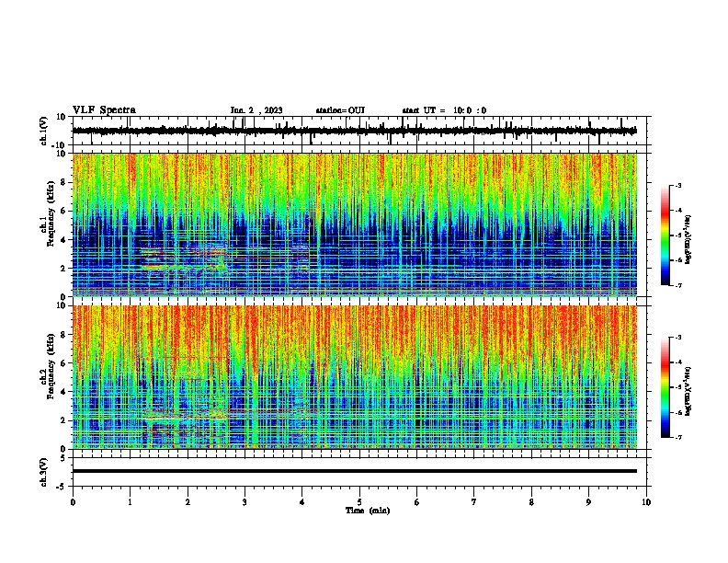Click time axis tick label 9
Viewport: 728px width, 563px height.
tap(588, 502)
